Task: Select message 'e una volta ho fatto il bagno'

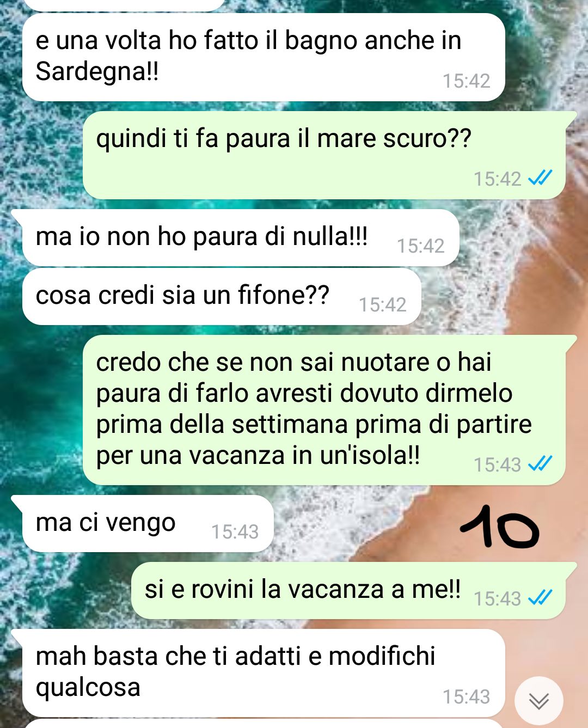Action: 264,57
